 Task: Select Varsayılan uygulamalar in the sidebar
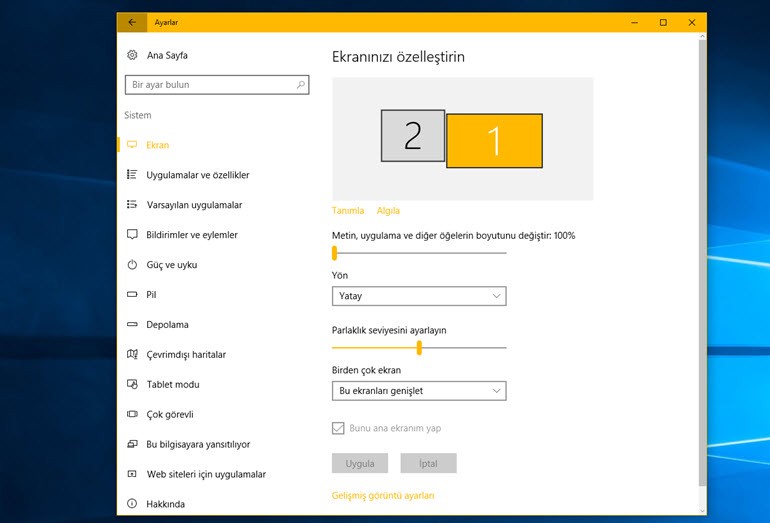[x=193, y=205]
